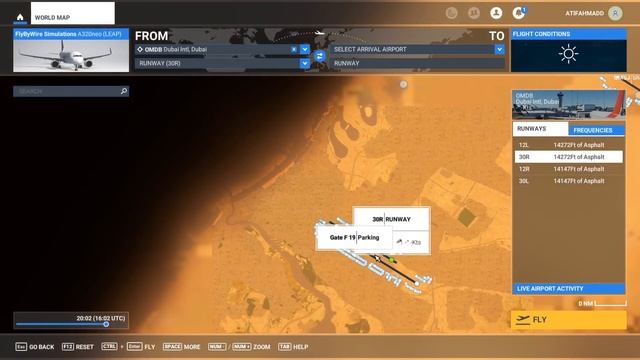Screen dimensions: 640x360
Task: Go to the home screen icon
Action: coord(20,17)
